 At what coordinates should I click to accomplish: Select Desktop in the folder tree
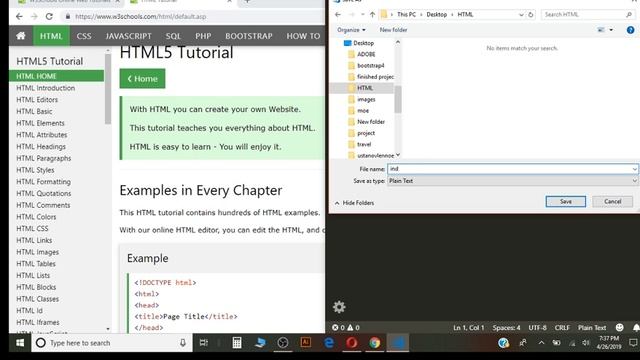363,43
